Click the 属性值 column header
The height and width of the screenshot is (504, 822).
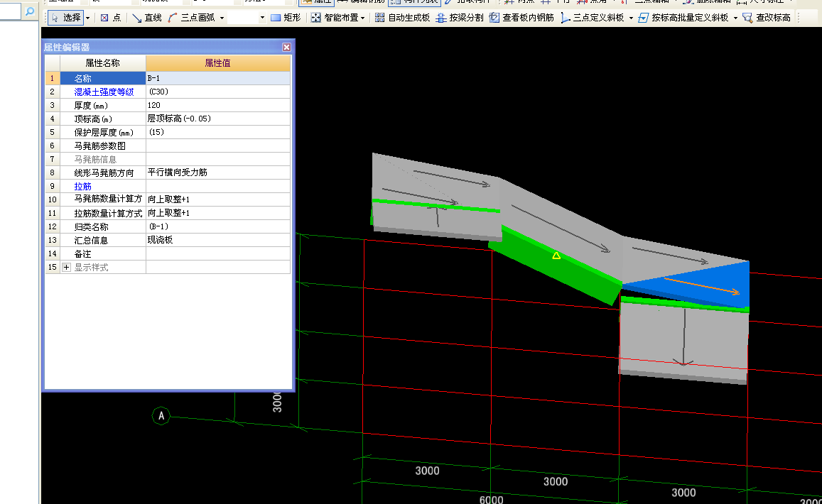click(x=217, y=63)
